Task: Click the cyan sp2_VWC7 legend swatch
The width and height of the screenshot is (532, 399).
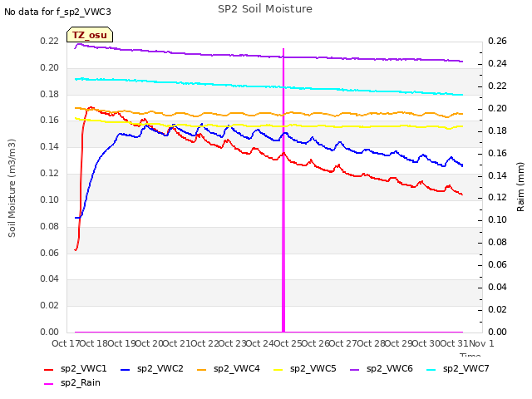Action: point(431,369)
